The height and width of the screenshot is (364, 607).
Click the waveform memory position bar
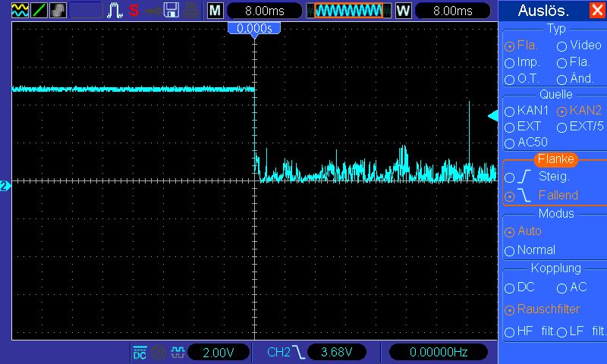(x=348, y=11)
